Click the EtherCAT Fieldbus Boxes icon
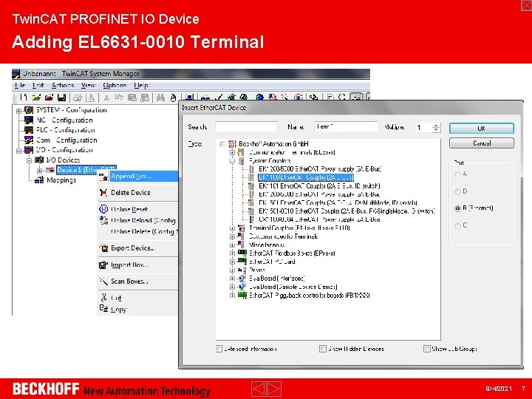Image resolution: width=532 pixels, height=399 pixels. 242,253
